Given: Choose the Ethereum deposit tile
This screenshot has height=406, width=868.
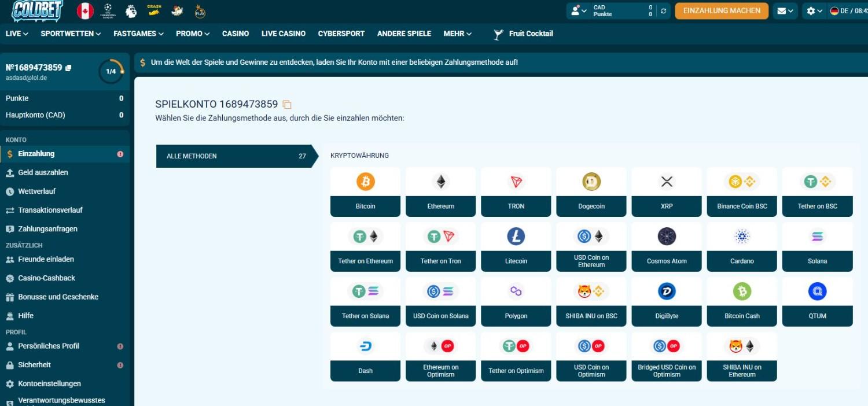Looking at the screenshot, I should [x=440, y=192].
